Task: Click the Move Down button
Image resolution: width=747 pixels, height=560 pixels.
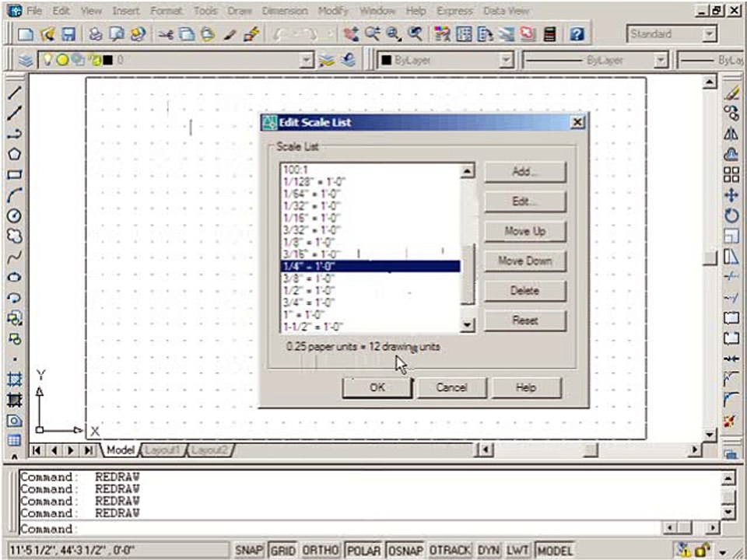Action: [525, 261]
